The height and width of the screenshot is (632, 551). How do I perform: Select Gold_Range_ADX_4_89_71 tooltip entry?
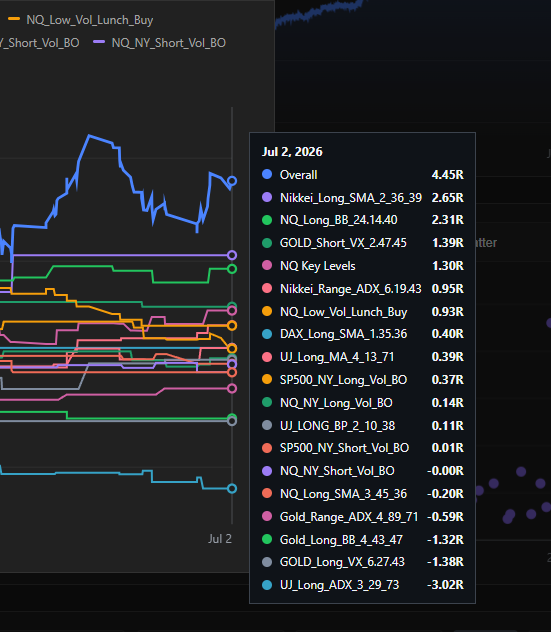point(349,517)
